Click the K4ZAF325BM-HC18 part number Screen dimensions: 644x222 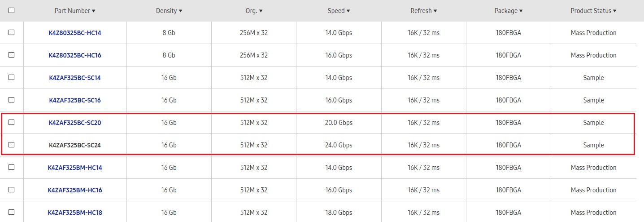(75, 213)
